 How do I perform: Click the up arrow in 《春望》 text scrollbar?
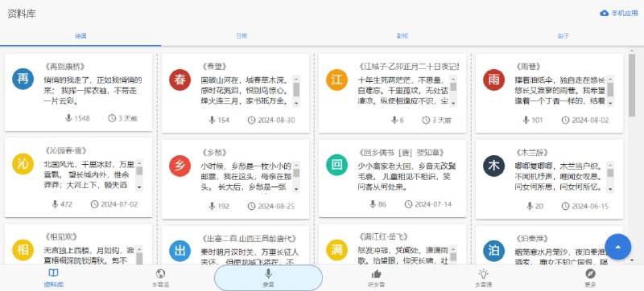296,79
